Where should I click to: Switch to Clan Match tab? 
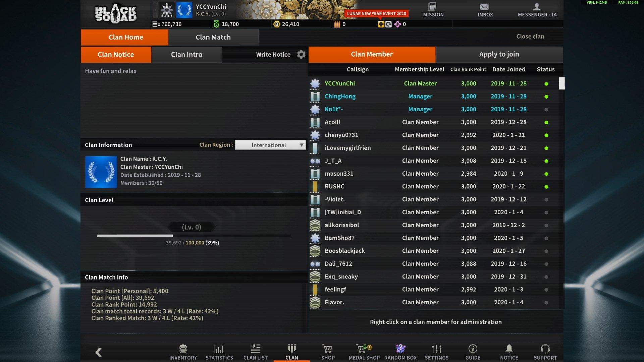click(213, 37)
